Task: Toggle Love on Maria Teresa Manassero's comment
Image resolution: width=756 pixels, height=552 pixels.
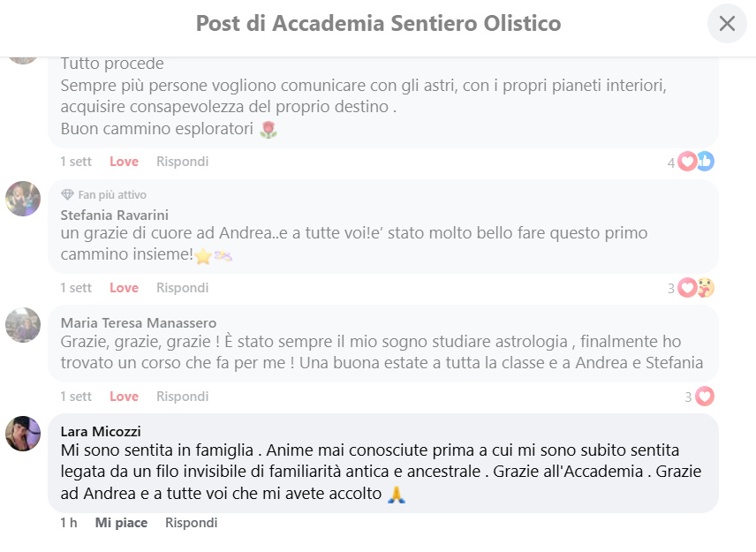Action: [x=124, y=397]
